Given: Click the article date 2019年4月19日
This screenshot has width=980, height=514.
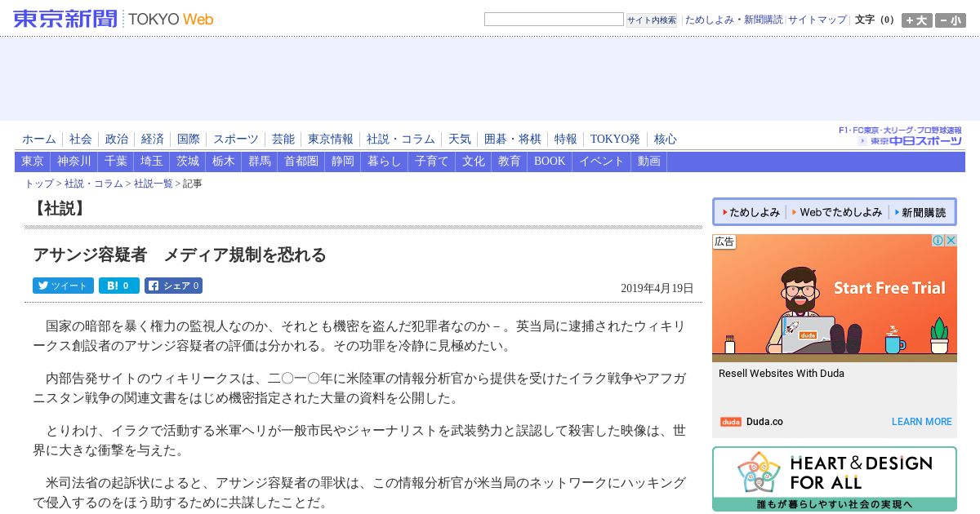Looking at the screenshot, I should 657,288.
